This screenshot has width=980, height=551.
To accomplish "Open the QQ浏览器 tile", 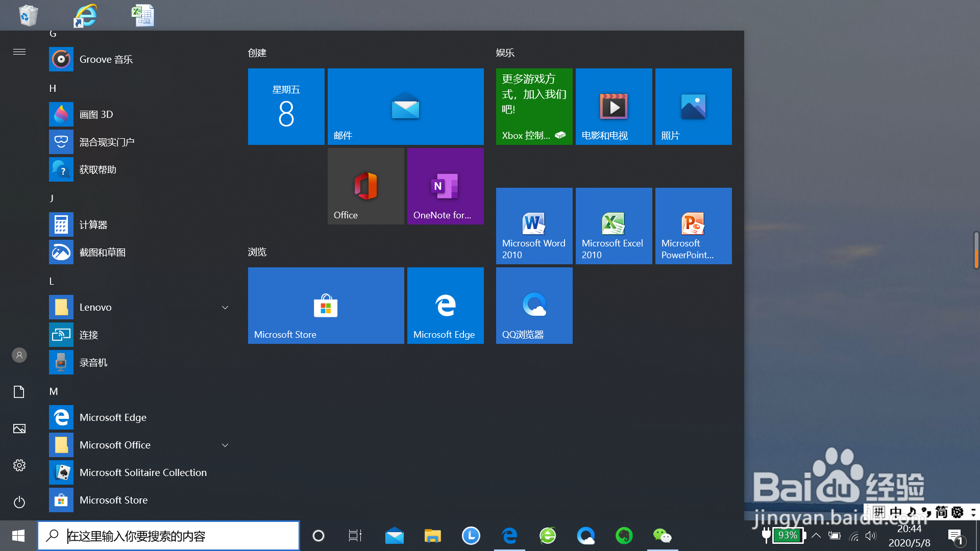I will coord(534,306).
